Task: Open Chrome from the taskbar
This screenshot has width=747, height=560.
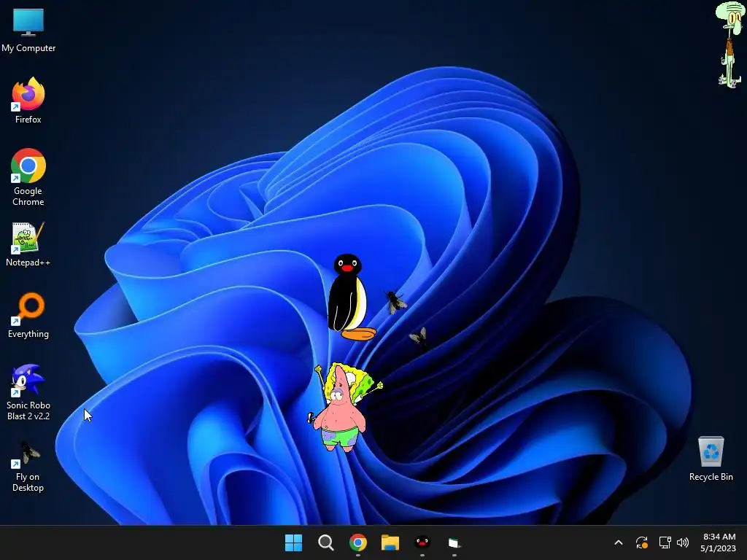Action: tap(357, 542)
